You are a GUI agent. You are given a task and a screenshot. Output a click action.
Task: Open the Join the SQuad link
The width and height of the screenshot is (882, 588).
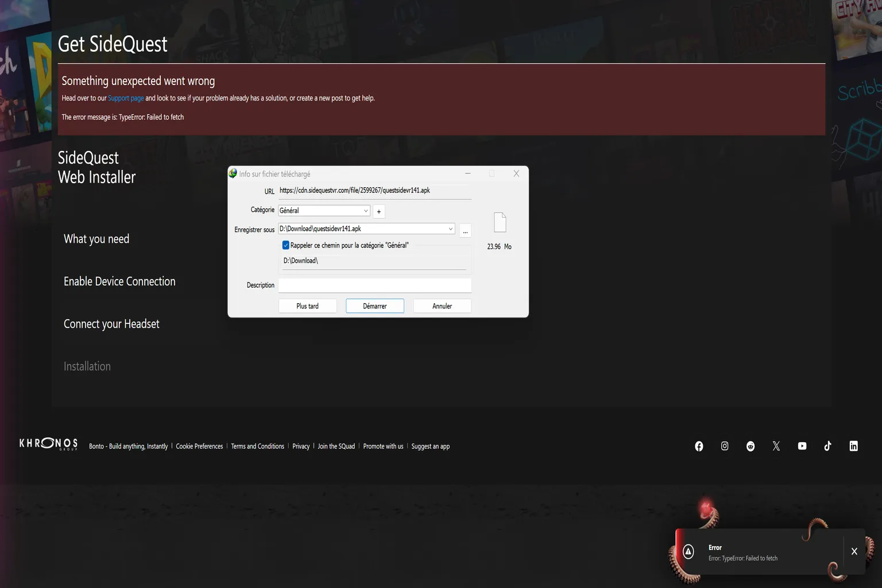coord(336,446)
